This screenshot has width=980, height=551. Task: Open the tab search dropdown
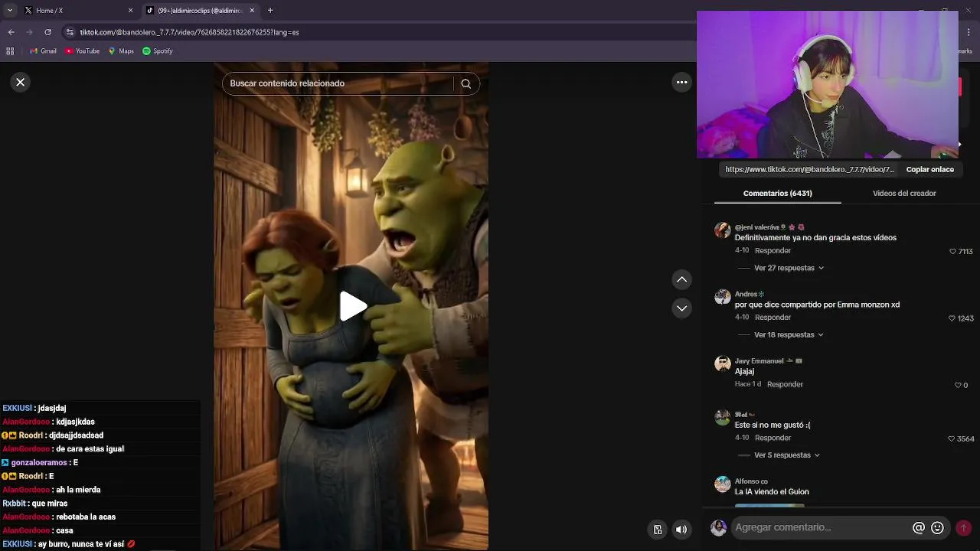[x=10, y=10]
